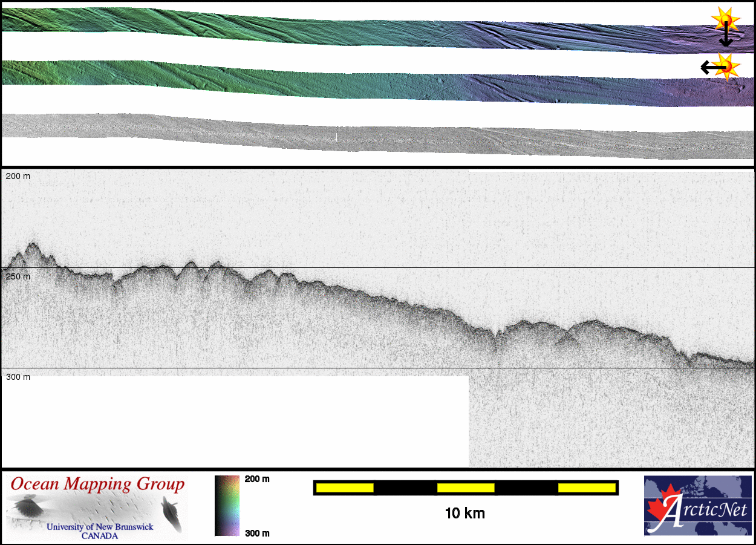Click the 200 m color legend label

pos(257,479)
